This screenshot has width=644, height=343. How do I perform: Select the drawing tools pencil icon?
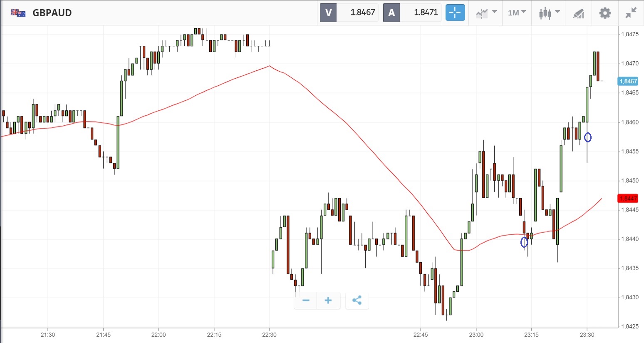578,13
